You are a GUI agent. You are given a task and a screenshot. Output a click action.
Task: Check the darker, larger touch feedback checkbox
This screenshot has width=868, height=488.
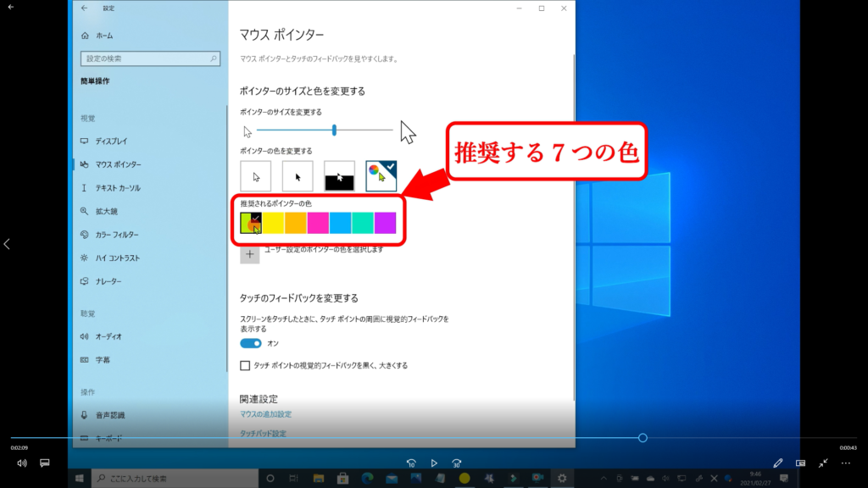246,366
